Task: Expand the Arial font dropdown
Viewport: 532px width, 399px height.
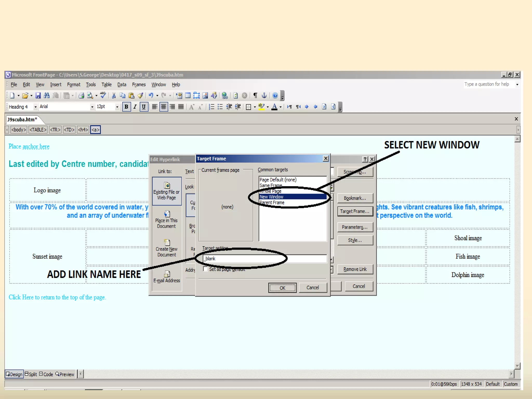Action: tap(92, 107)
